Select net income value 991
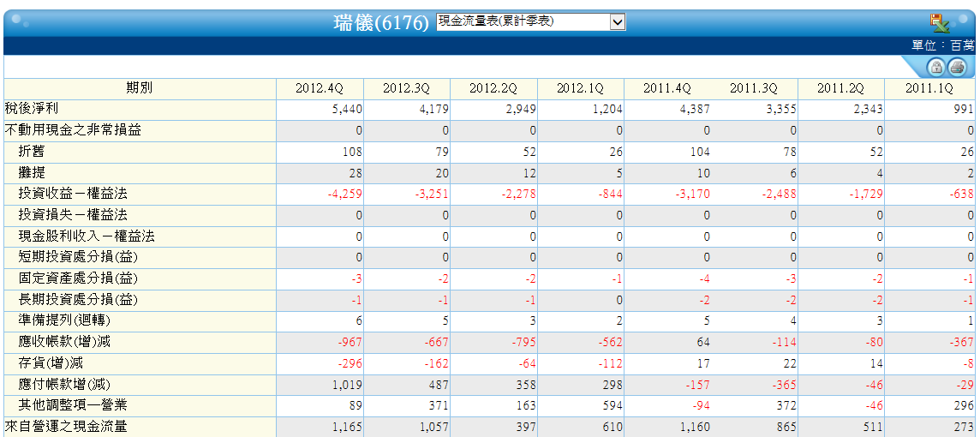Viewport: 980px width, 437px height. 965,110
